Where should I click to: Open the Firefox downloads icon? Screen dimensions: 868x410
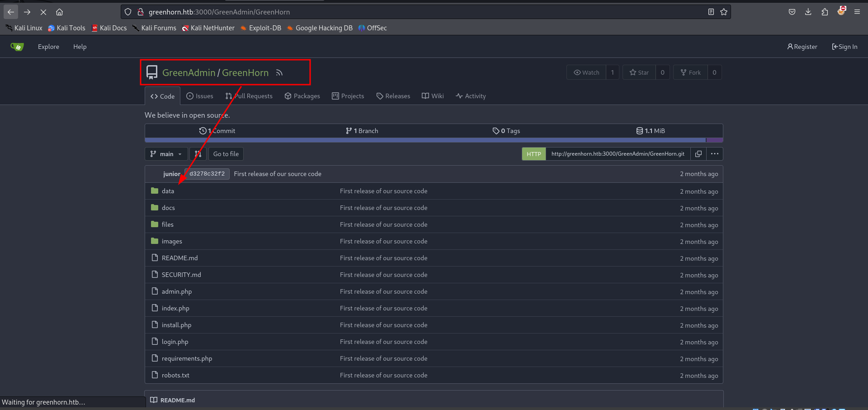coord(808,12)
